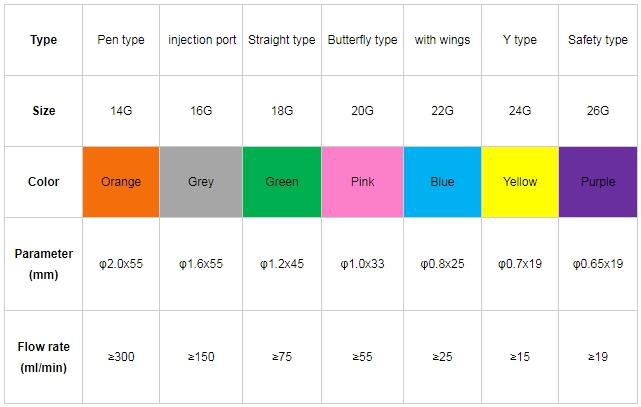This screenshot has height=407, width=641.
Task: Click the Pink color cell
Action: pyautogui.click(x=362, y=182)
